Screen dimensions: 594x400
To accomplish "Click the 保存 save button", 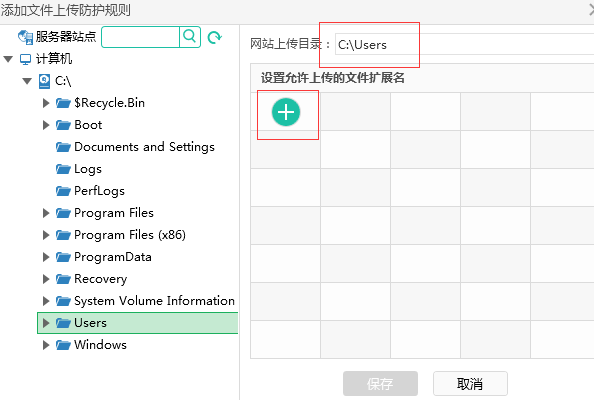I will coord(380,384).
